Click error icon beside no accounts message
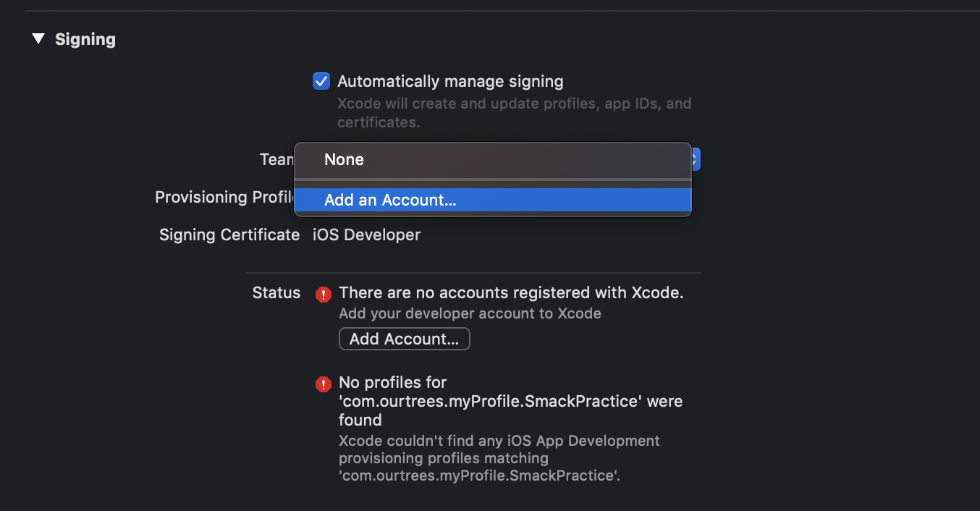This screenshot has height=511, width=980. [324, 295]
